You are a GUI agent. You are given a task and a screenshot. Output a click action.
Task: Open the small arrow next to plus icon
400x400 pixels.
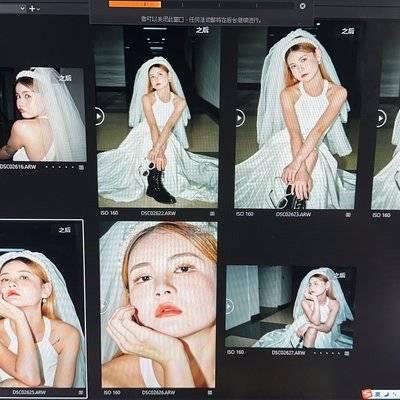39,10
